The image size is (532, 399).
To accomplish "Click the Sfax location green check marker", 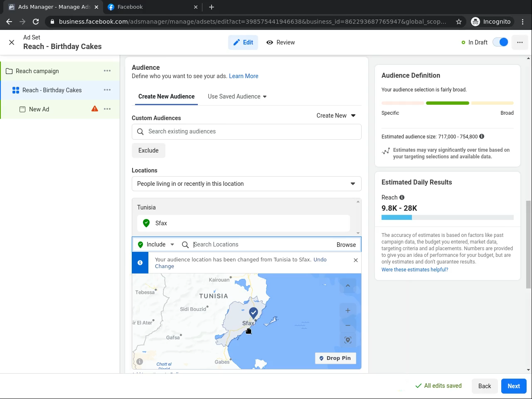I will coord(146,223).
